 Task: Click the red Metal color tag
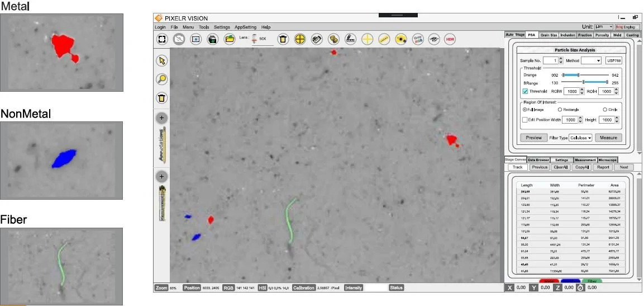pyautogui.click(x=548, y=281)
